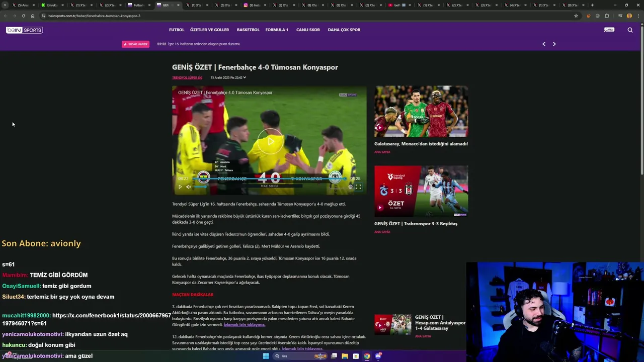Open File Explorer from taskbar
This screenshot has width=644, height=362.
345,356
